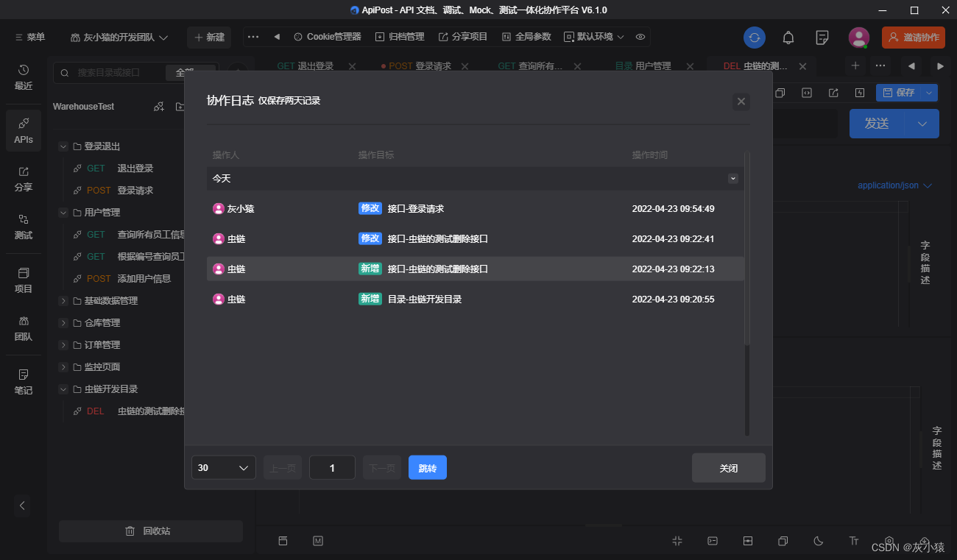Open the 最近 recent sidebar panel
The height and width of the screenshot is (560, 957).
(24, 77)
